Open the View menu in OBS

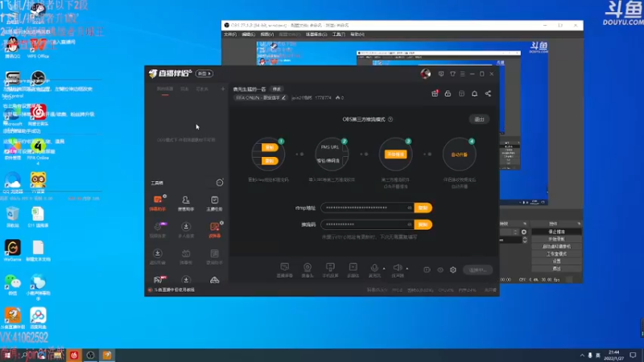click(x=267, y=35)
